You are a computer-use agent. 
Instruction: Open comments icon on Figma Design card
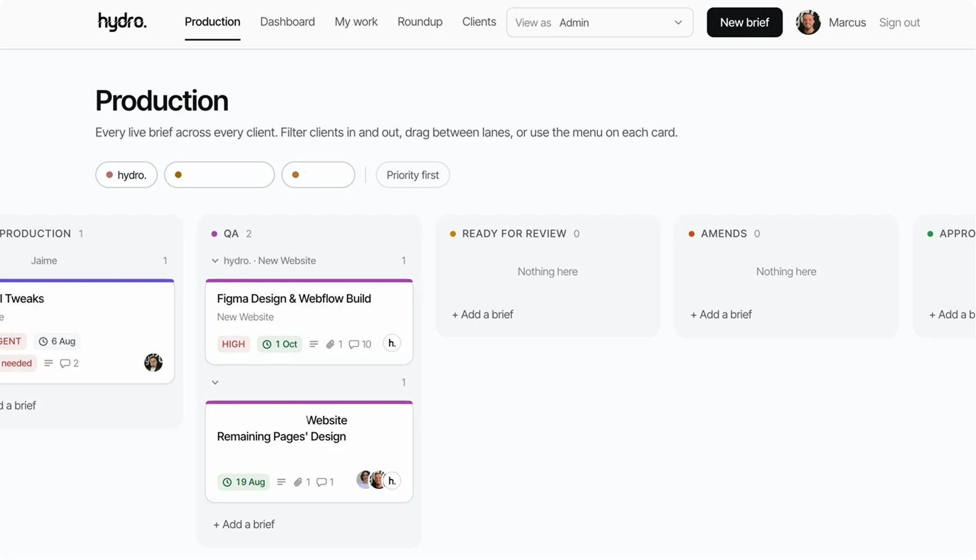354,344
